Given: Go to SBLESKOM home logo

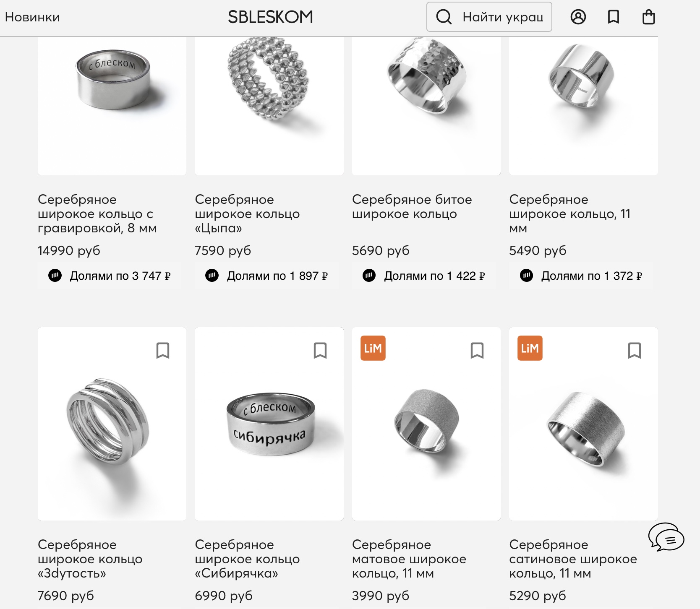Looking at the screenshot, I should [x=271, y=17].
